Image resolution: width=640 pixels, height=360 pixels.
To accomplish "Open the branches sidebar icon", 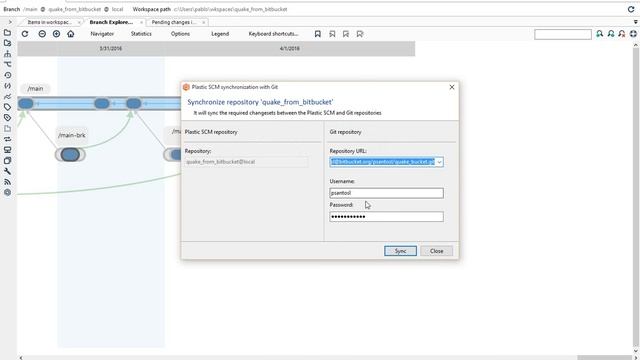I will tap(7, 64).
